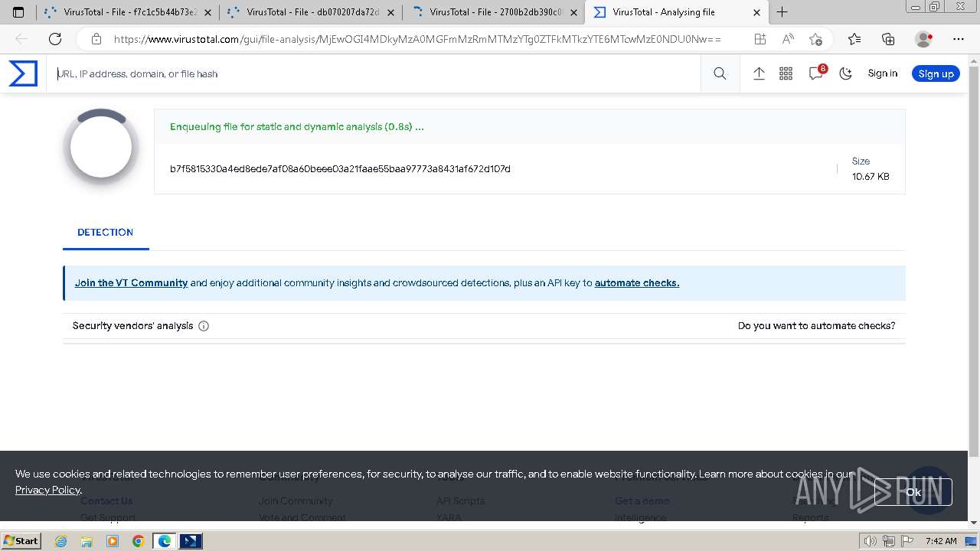Click the browser back arrow
The width and height of the screenshot is (980, 551).
click(21, 39)
